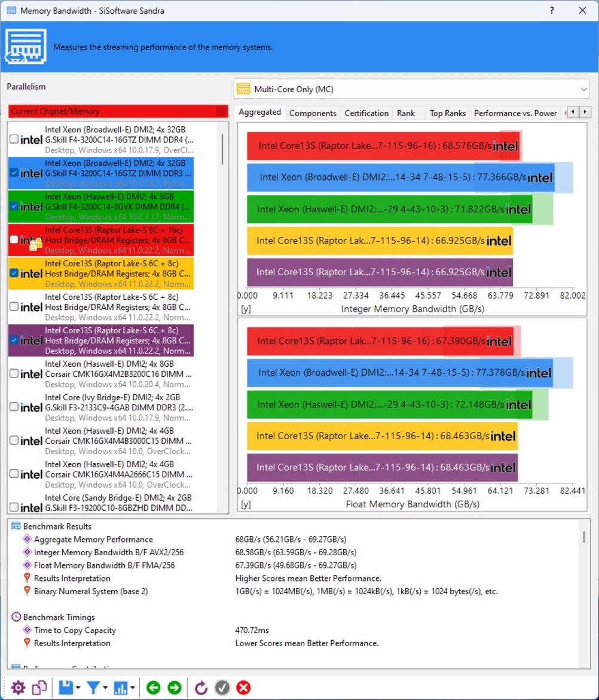This screenshot has width=599, height=700.
Task: Check the white Raptor Lake-S 6C + 8c entry
Action: [14, 306]
